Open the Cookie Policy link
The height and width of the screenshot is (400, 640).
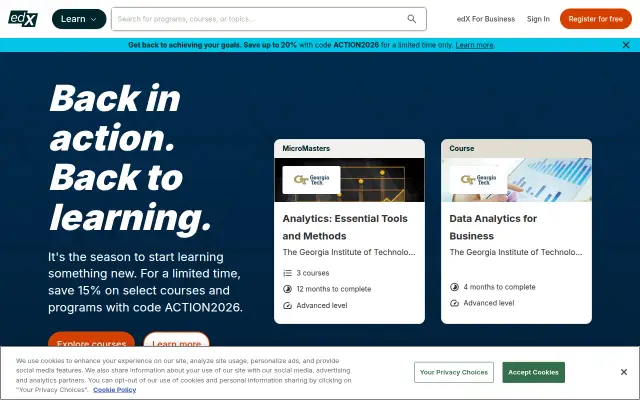click(x=115, y=390)
